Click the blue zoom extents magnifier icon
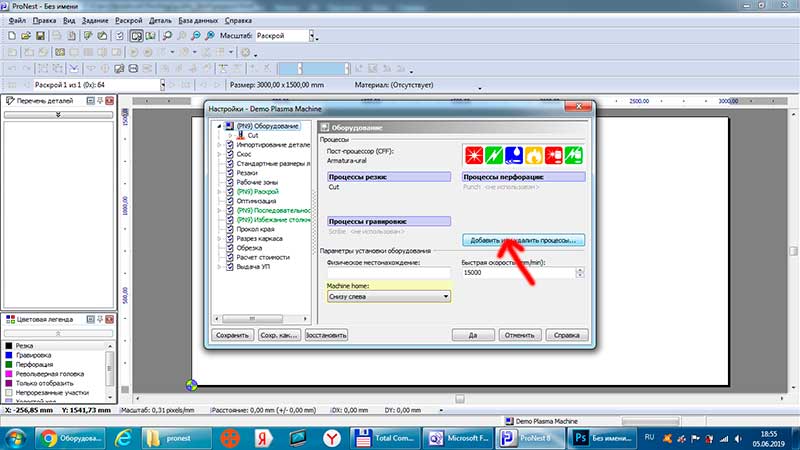Viewport: 800px width, 450px height. point(210,36)
